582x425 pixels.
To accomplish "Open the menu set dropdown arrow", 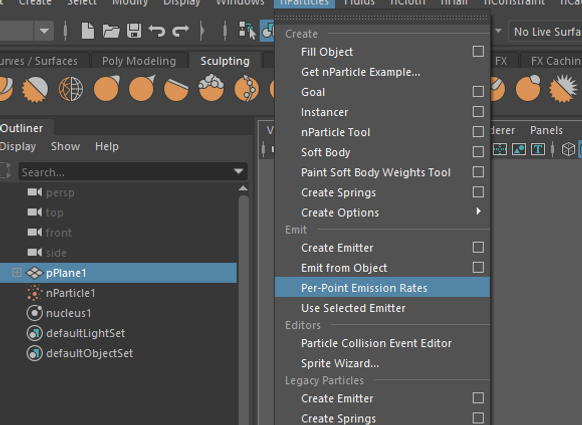I will [x=44, y=31].
